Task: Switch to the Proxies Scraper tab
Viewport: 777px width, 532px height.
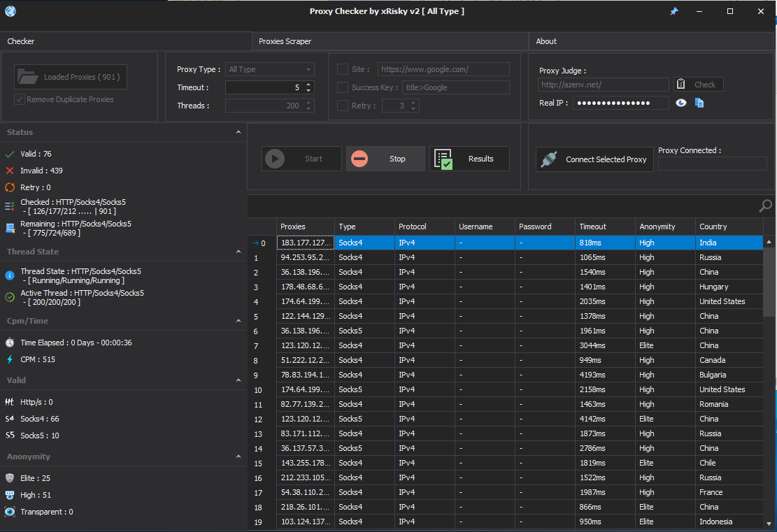Action: tap(285, 41)
